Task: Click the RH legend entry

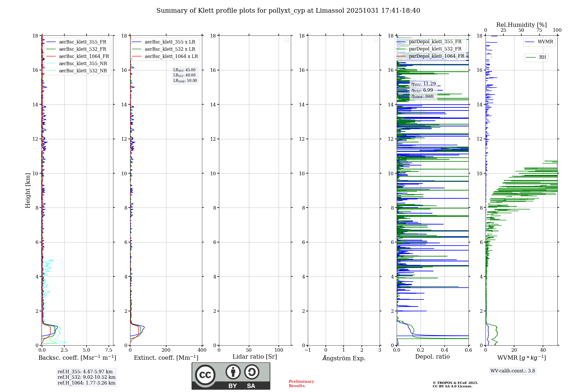Action: (x=542, y=57)
